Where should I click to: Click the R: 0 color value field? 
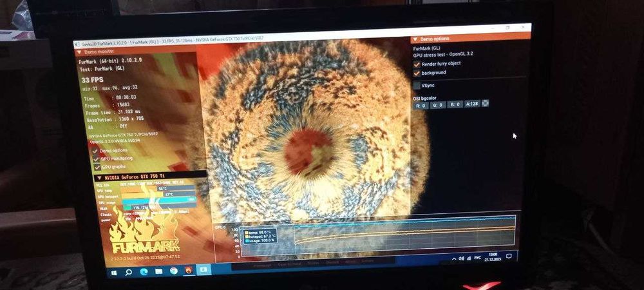421,105
